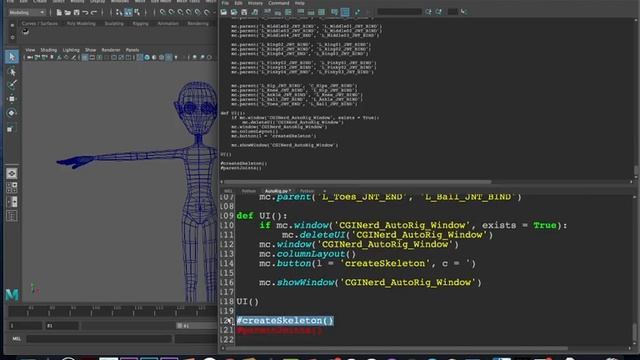The image size is (640, 360).
Task: Open the viewport Renderer menu
Action: [x=111, y=50]
